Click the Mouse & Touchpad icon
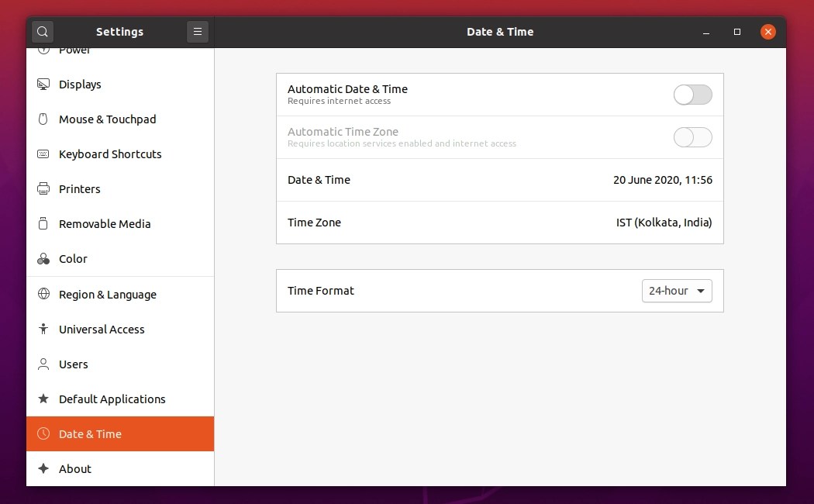 (42, 119)
